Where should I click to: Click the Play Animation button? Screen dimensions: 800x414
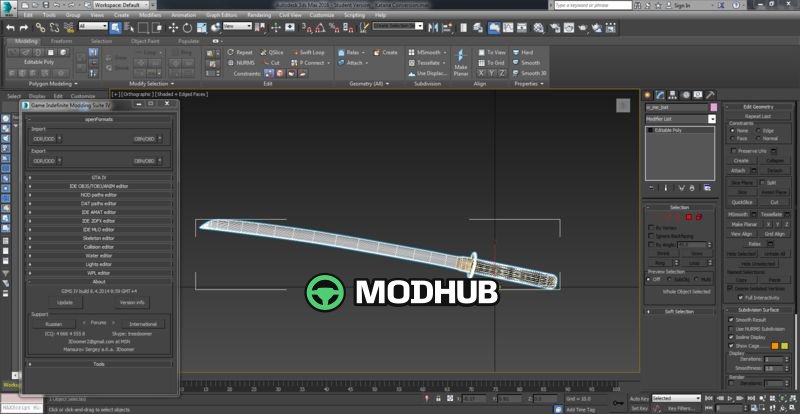coord(731,398)
